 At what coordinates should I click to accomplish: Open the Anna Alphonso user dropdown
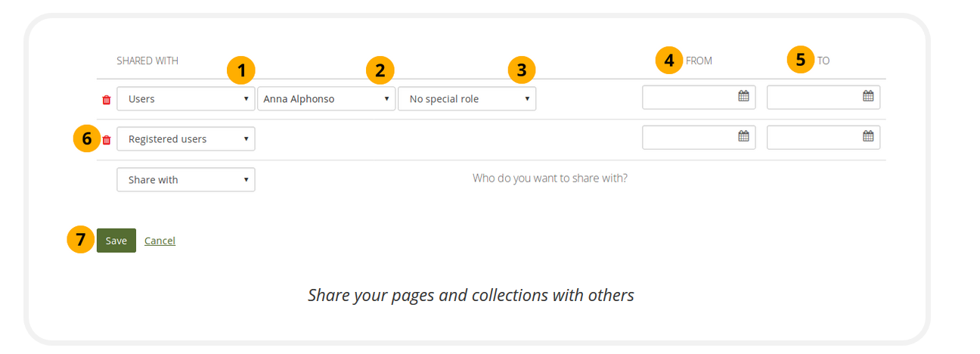pos(326,99)
